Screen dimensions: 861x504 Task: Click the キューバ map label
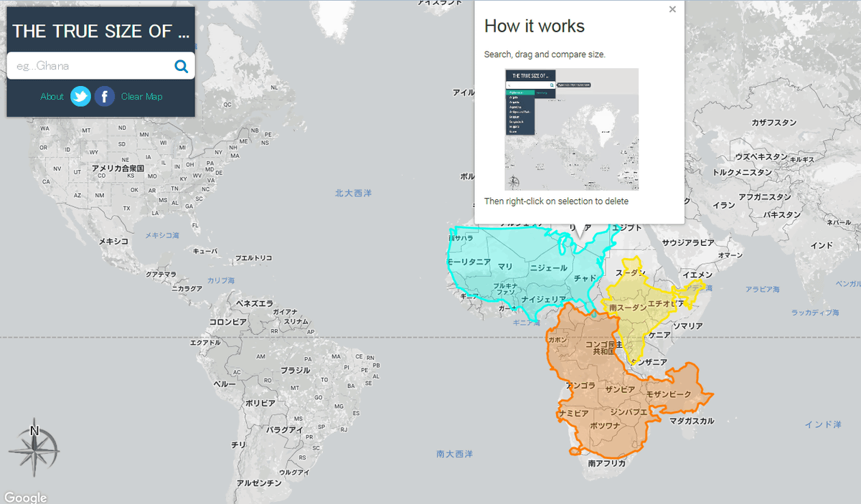pos(205,251)
